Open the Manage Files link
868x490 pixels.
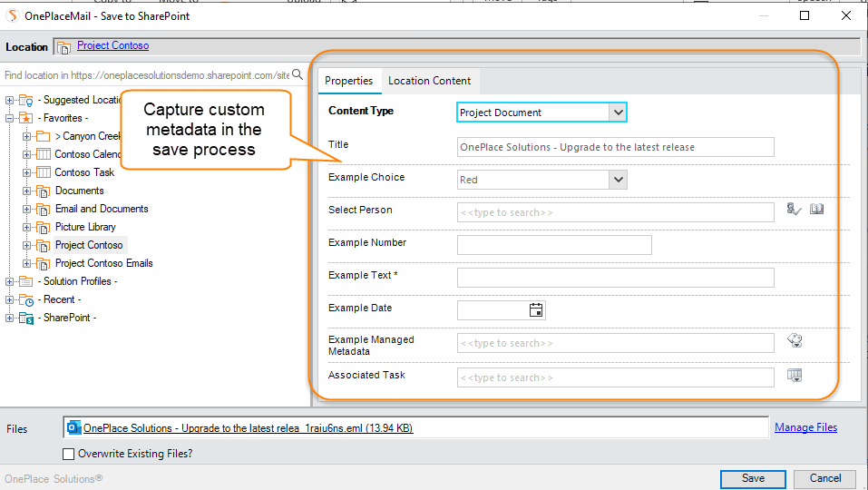[x=805, y=427]
